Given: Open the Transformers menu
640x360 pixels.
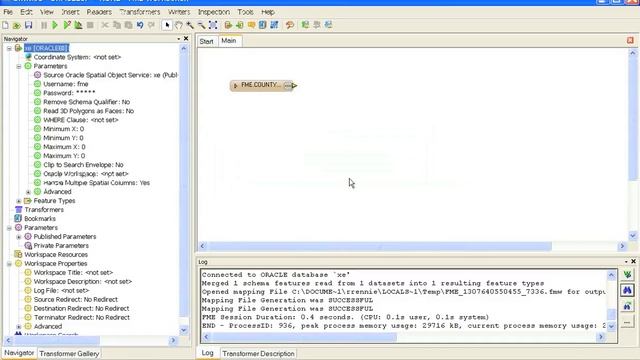Looking at the screenshot, I should pos(140,12).
